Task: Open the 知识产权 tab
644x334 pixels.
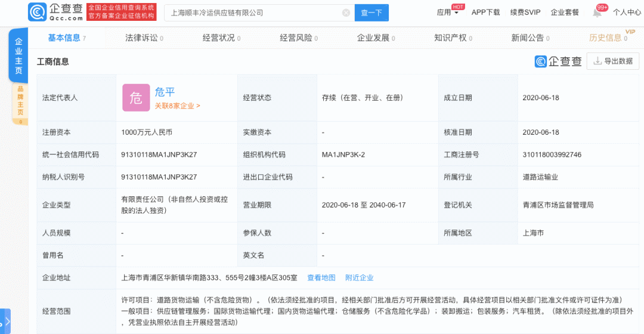Action: point(453,38)
